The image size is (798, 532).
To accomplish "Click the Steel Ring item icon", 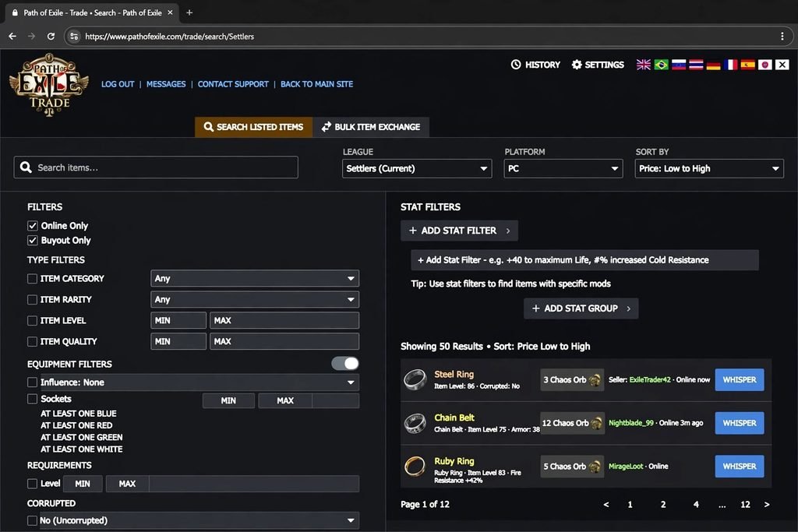I will pos(415,379).
